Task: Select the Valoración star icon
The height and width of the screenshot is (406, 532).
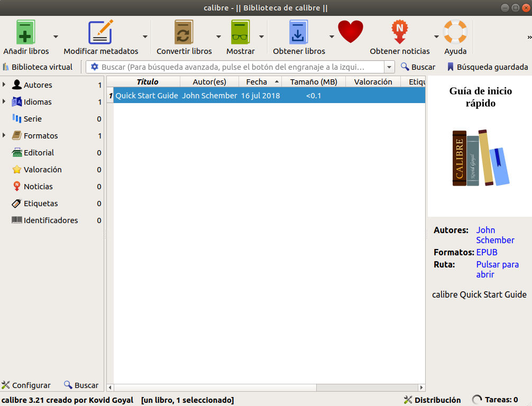Action: point(16,169)
